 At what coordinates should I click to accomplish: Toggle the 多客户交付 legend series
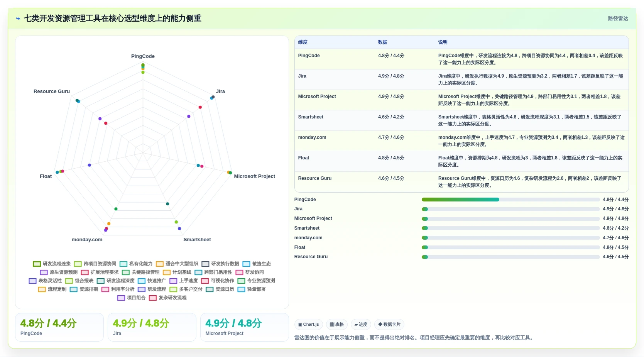[186, 289]
